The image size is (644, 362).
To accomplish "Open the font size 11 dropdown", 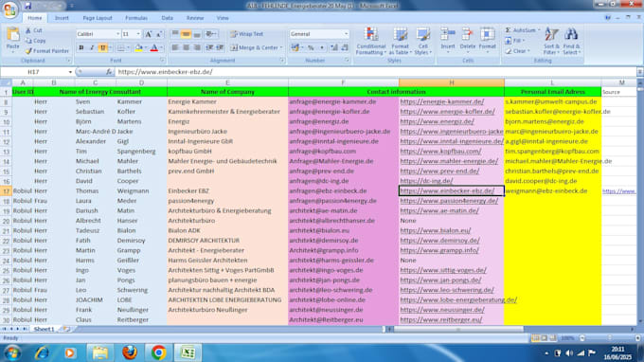I will pyautogui.click(x=138, y=34).
